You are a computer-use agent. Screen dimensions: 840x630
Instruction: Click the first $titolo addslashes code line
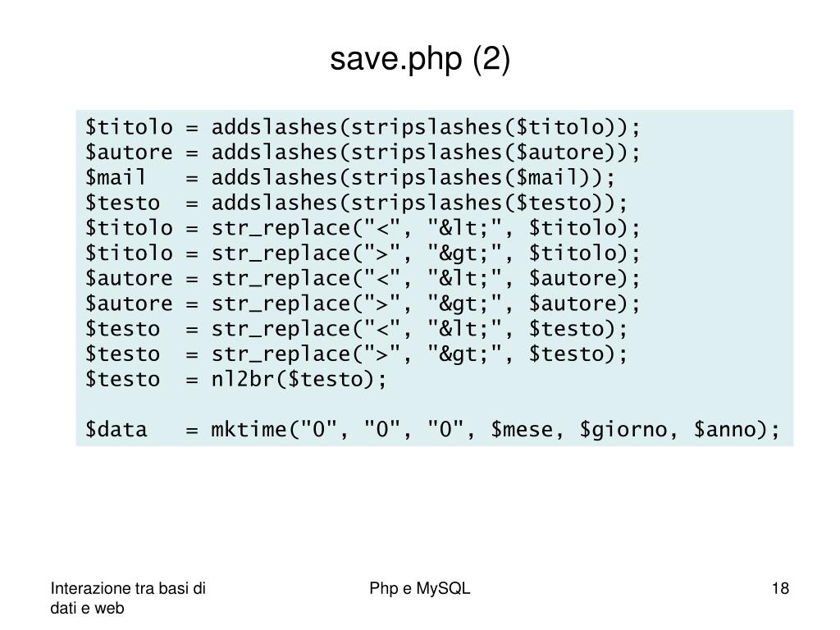tap(363, 127)
